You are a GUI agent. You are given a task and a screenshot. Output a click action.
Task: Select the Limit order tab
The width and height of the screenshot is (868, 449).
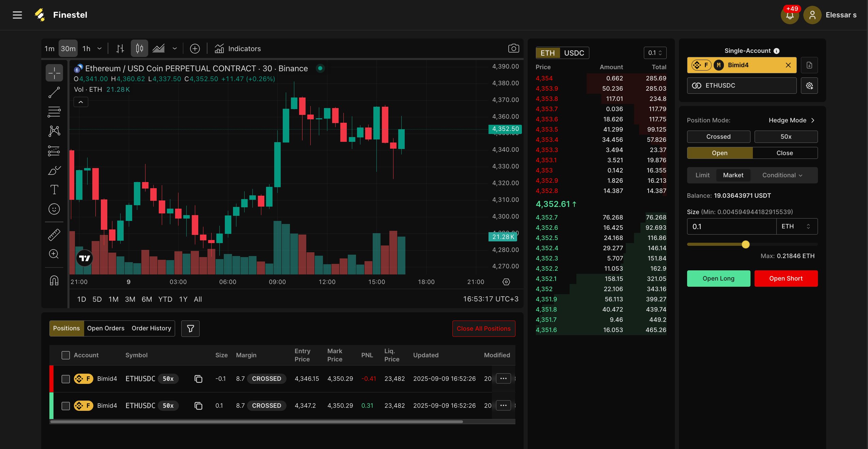[702, 175]
